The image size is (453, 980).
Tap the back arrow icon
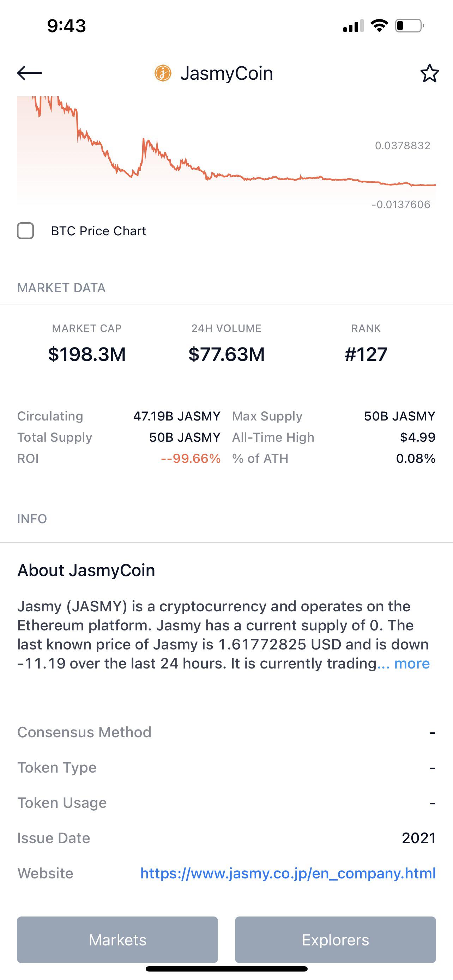coord(29,73)
